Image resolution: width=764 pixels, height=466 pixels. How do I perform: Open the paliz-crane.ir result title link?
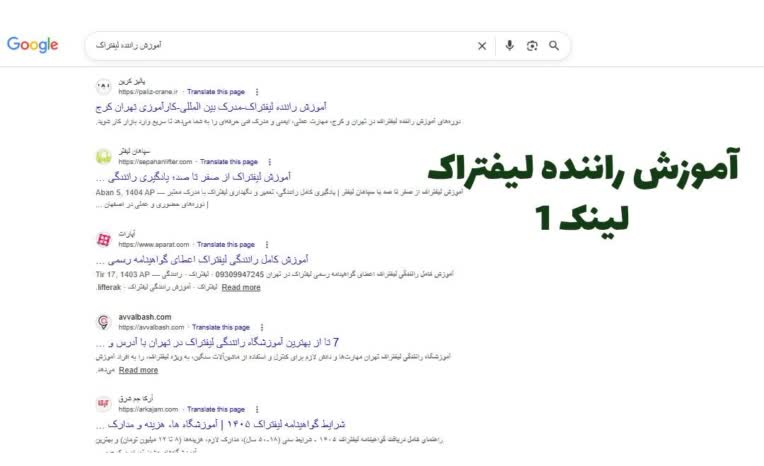[211, 107]
